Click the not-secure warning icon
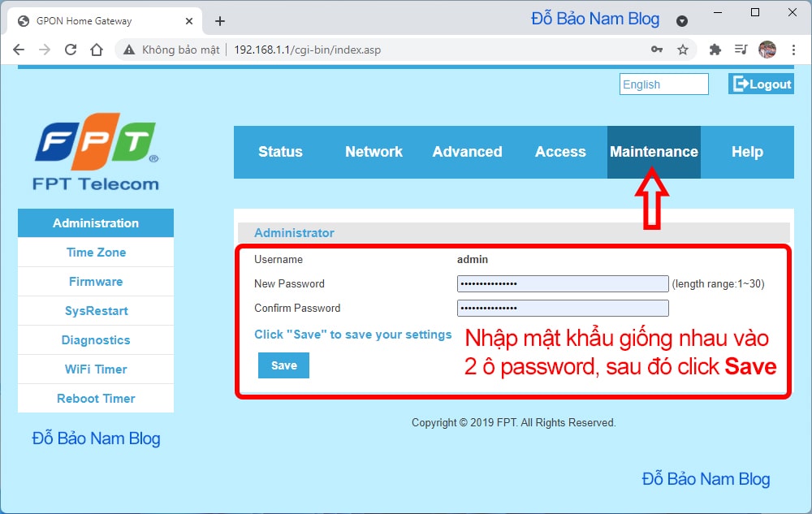This screenshot has height=514, width=812. coord(129,50)
